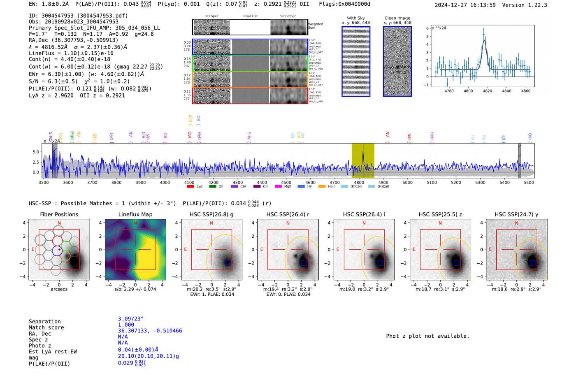Click the orange HeII legend swatch
This screenshot has height=392, width=576.
tap(322, 186)
